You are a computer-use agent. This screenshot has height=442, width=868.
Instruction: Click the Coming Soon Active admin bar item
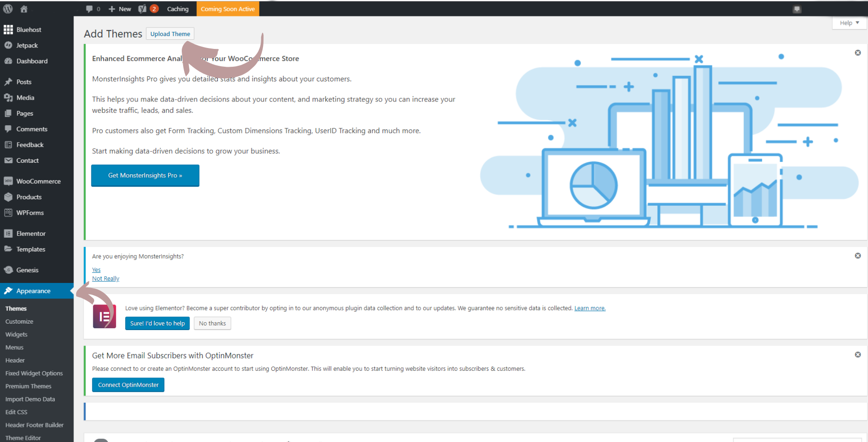point(228,9)
